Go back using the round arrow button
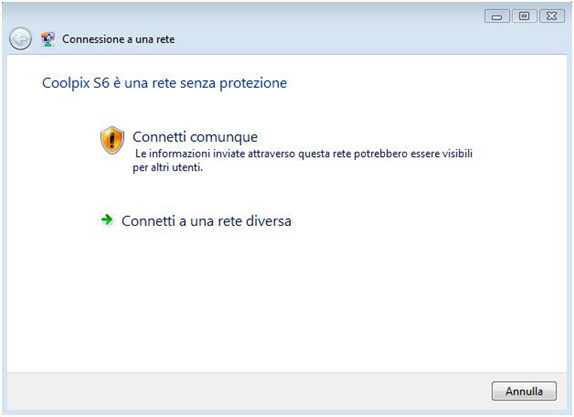The width and height of the screenshot is (574, 417). tap(20, 38)
